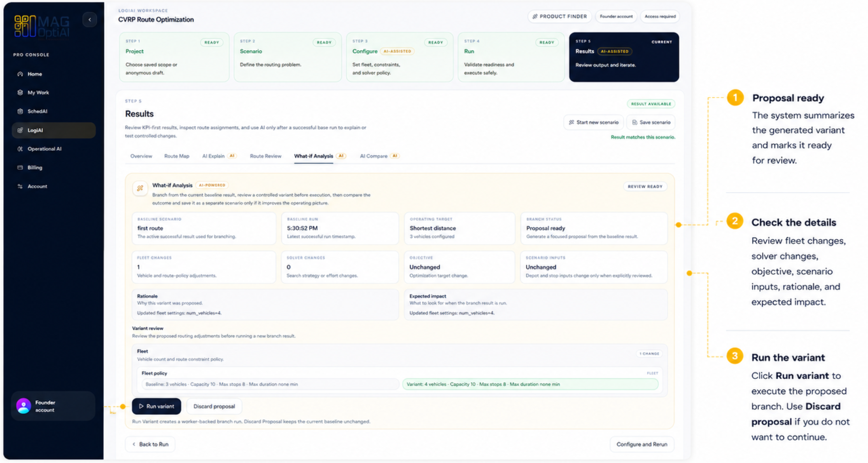Click Save scenario
The width and height of the screenshot is (868, 463).
pos(651,122)
